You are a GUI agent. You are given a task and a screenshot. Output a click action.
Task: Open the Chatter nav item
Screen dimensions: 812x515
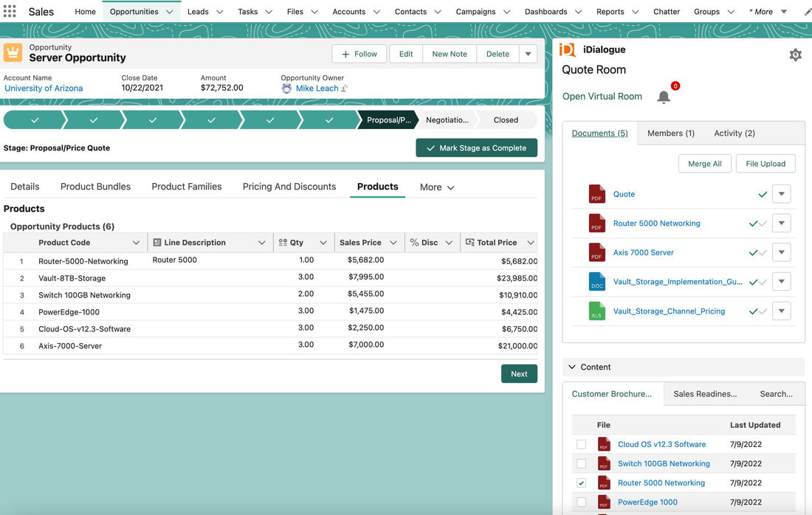[x=667, y=11]
